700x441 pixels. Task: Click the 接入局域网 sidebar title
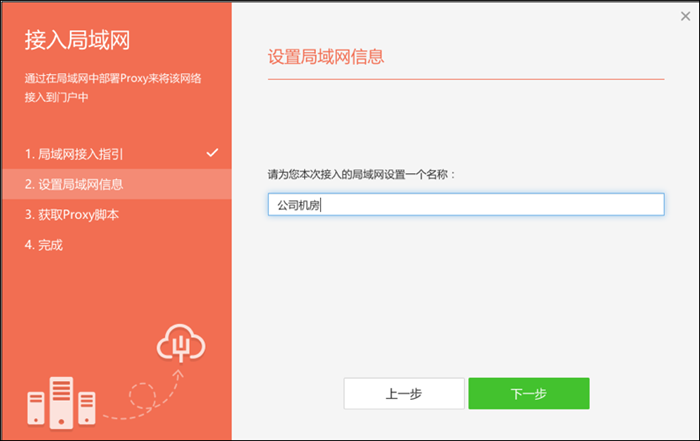[78, 41]
